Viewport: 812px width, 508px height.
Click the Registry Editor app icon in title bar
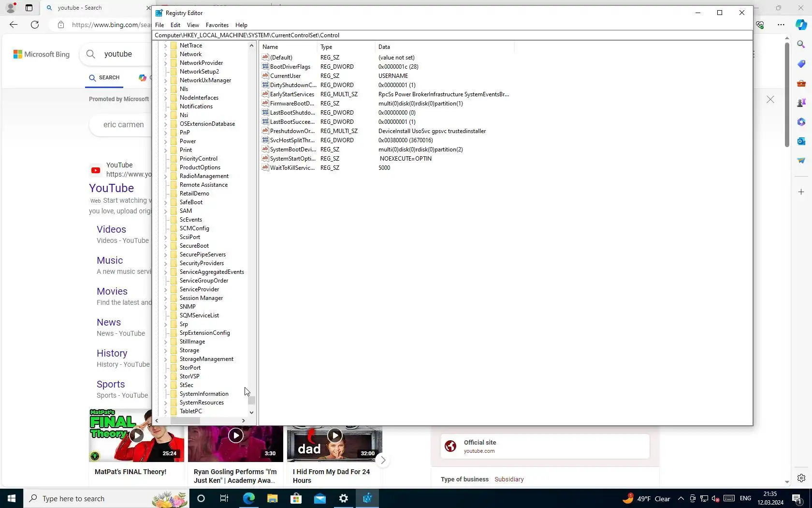(x=159, y=13)
